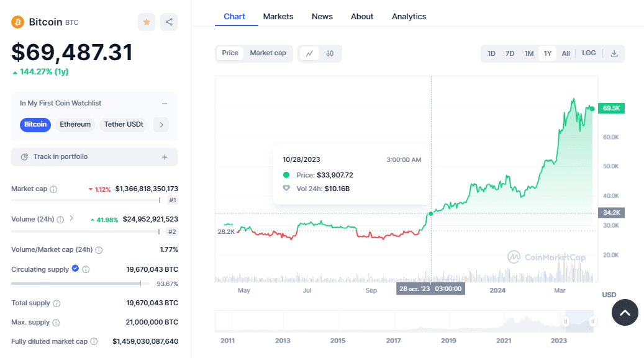Open Fully diluted market cap info icon

pos(94,342)
